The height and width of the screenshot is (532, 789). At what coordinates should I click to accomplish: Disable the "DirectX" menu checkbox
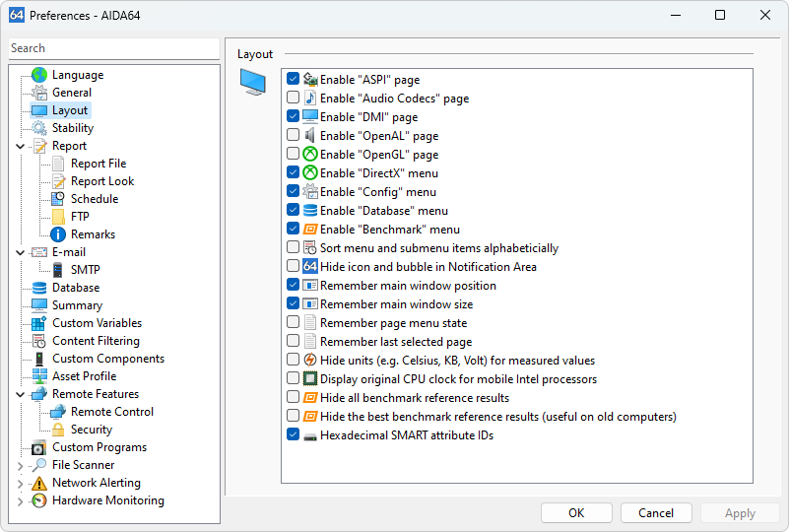point(293,172)
